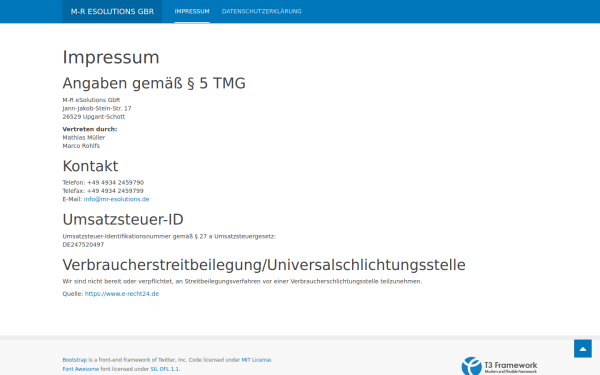Open the Bootstrap link in footer
This screenshot has height=375, width=600.
[75, 360]
